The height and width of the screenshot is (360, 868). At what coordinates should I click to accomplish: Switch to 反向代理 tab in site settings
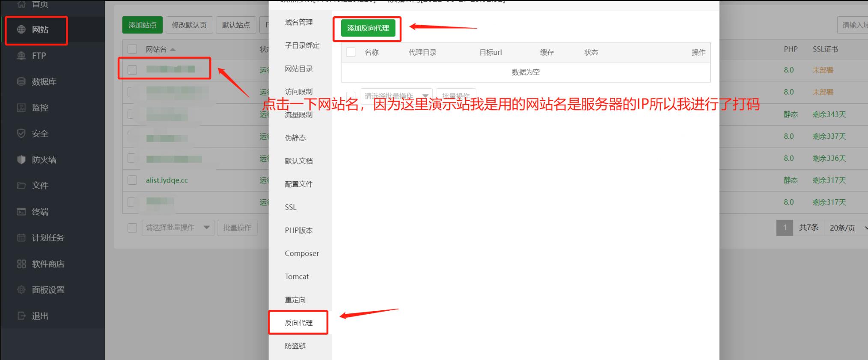coord(298,323)
